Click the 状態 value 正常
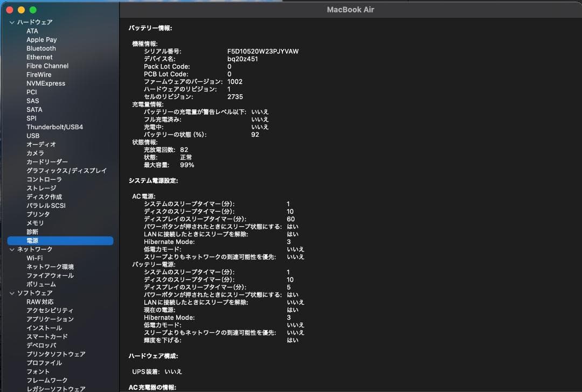 [186, 158]
